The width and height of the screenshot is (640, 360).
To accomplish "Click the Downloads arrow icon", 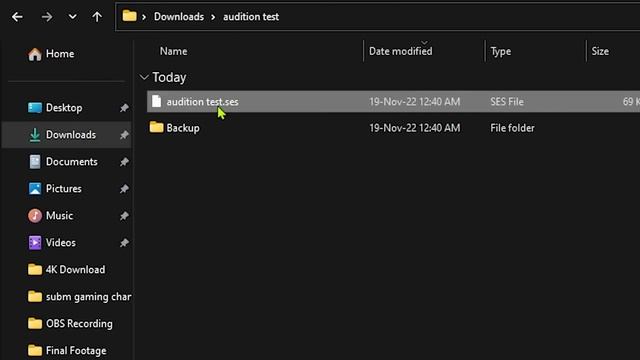I will [35, 135].
